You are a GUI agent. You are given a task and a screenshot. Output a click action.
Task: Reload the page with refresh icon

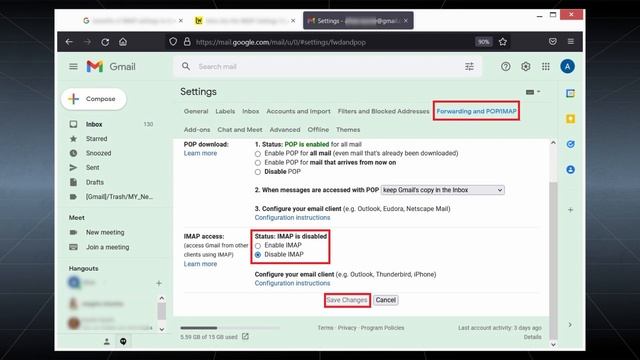click(x=105, y=42)
